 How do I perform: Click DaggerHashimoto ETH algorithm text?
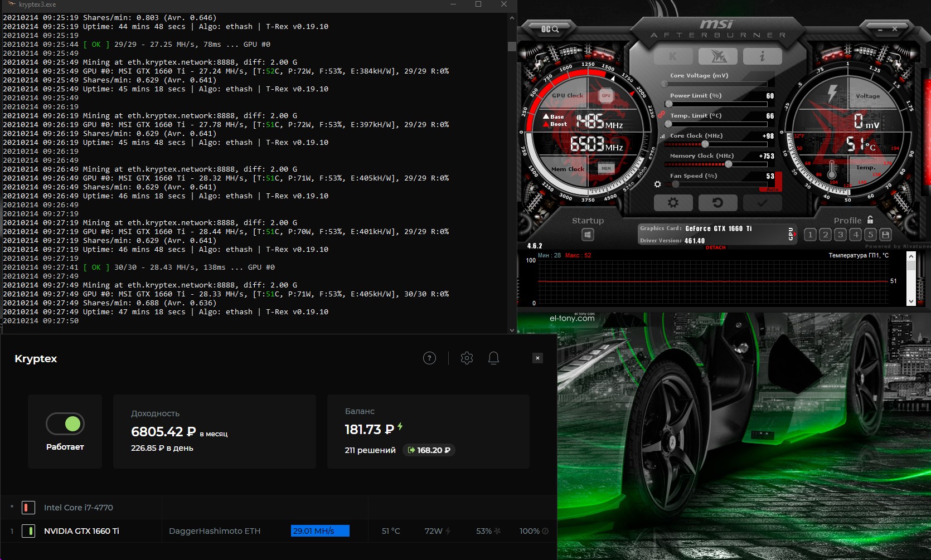(215, 531)
